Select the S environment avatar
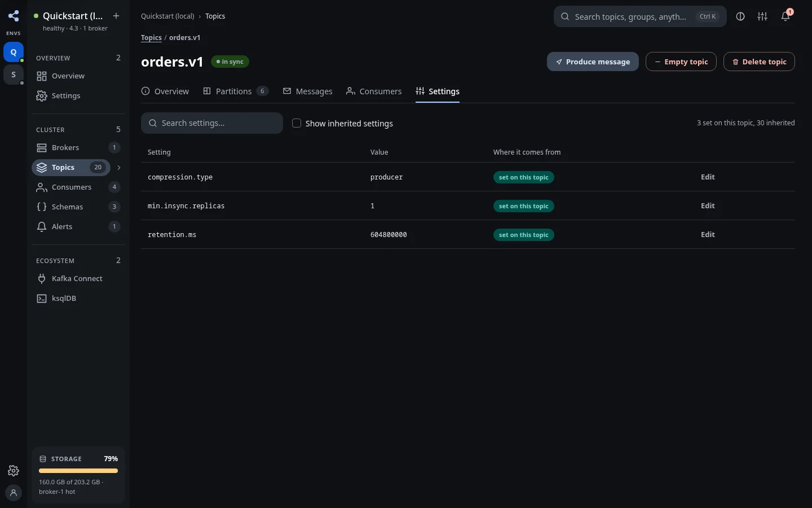This screenshot has width=812, height=508. 14,75
